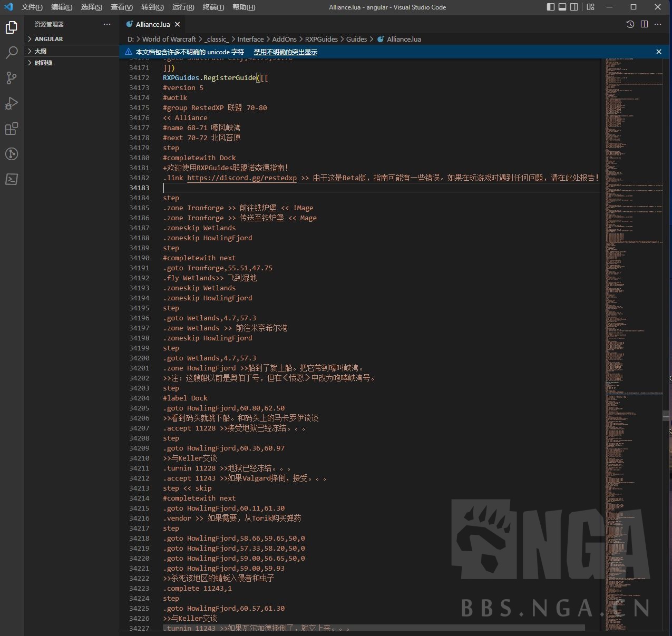Click 禁用不明确的突出显示 link in banner
The image size is (672, 636).
[285, 52]
